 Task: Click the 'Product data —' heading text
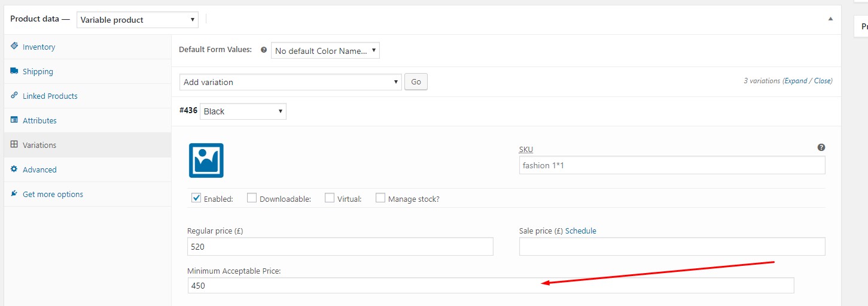tap(40, 19)
